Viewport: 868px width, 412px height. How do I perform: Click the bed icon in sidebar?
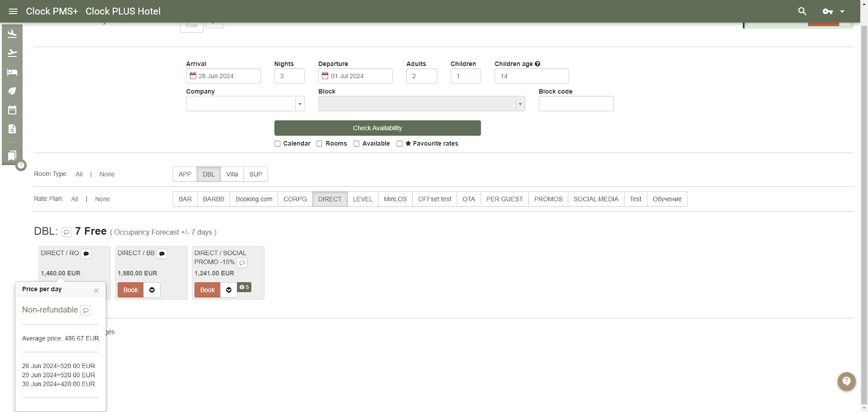12,72
